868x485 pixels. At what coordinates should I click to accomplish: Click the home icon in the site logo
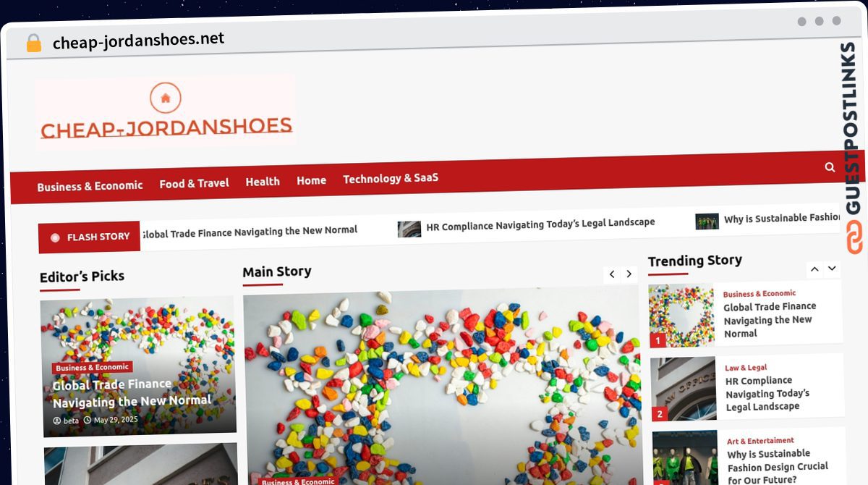pyautogui.click(x=165, y=98)
